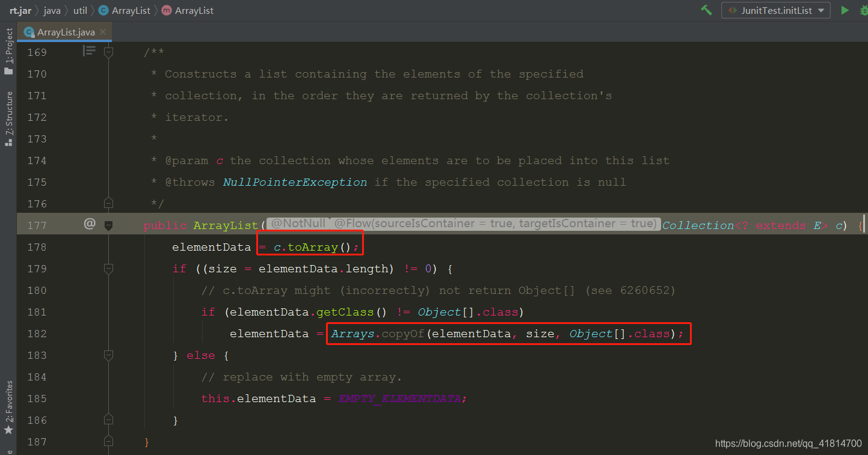
Task: Click the Collection type in the constructor signature
Action: (698, 225)
